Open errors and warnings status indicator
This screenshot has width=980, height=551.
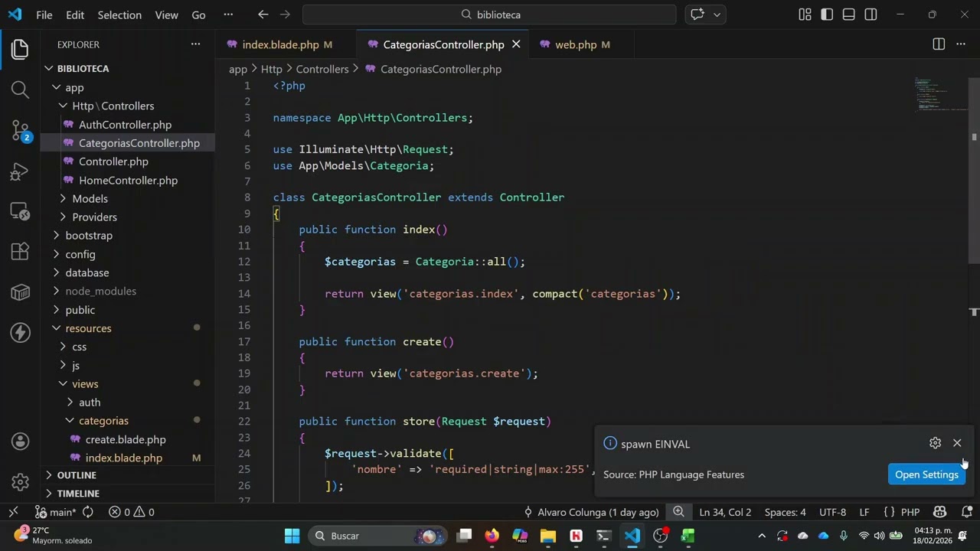pos(132,512)
